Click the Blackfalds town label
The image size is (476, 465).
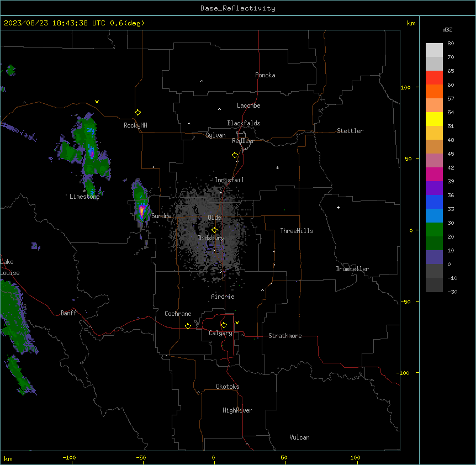(x=244, y=123)
